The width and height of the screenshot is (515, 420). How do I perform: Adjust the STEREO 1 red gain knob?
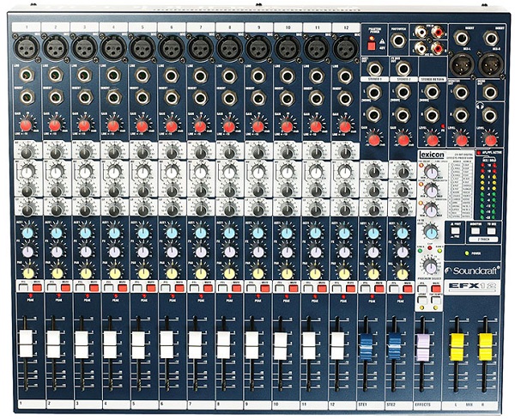point(373,140)
